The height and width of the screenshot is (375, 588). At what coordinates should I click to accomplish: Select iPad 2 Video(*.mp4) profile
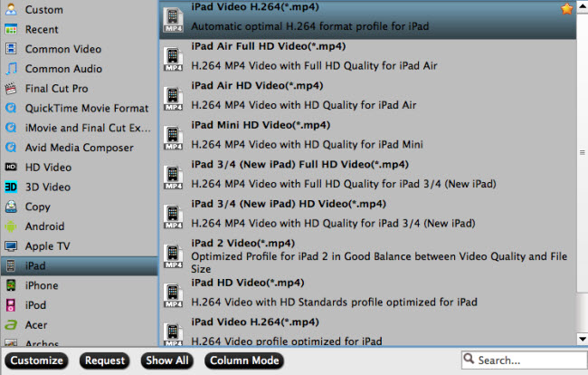(368, 256)
